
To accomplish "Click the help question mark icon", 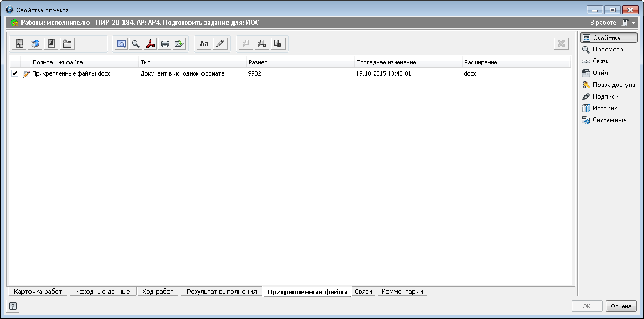I will coord(13,307).
